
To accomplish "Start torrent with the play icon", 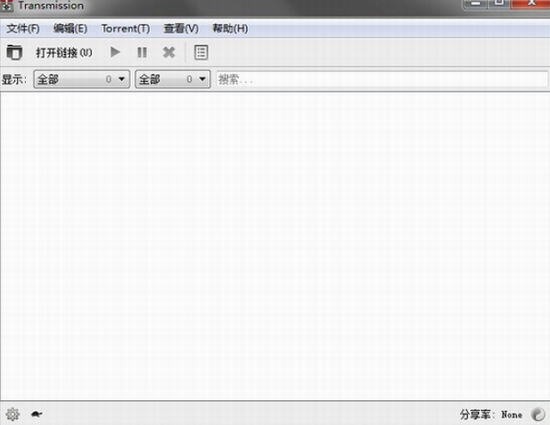I will [115, 52].
